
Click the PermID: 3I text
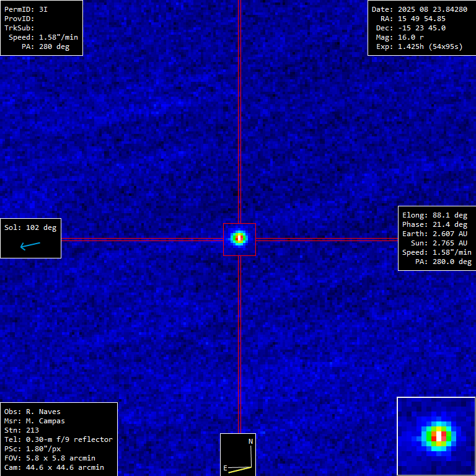tap(26, 9)
